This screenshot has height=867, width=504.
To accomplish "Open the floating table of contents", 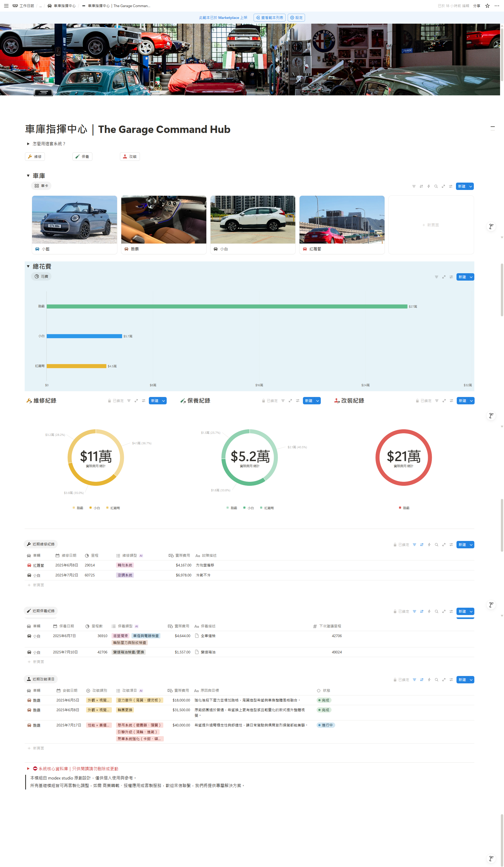I will click(493, 128).
